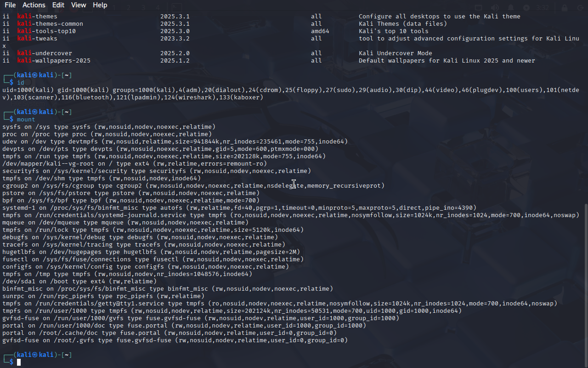Open the Help menu
Screen dimensions: 588x368
pyautogui.click(x=100, y=5)
